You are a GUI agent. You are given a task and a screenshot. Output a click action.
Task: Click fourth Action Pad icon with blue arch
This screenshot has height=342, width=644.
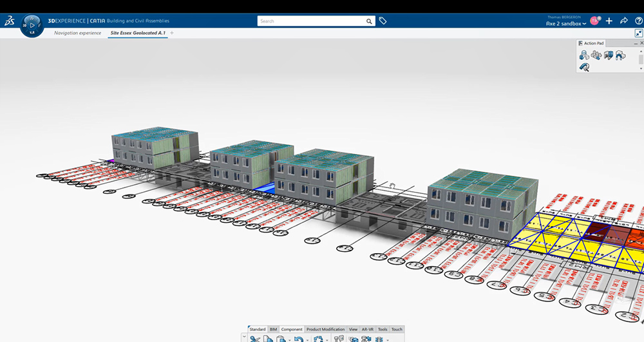620,55
